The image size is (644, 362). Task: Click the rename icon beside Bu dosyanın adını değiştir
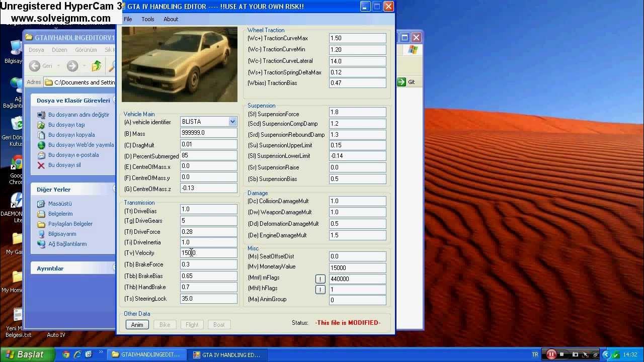click(41, 115)
